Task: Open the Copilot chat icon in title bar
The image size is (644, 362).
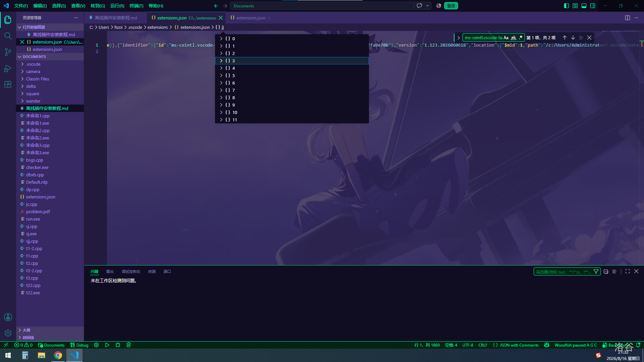Action: 419,6
